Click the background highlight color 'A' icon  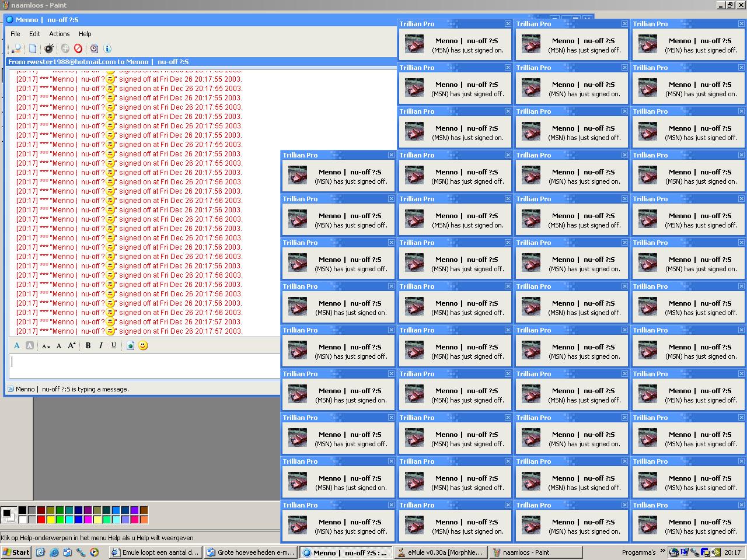pyautogui.click(x=30, y=345)
